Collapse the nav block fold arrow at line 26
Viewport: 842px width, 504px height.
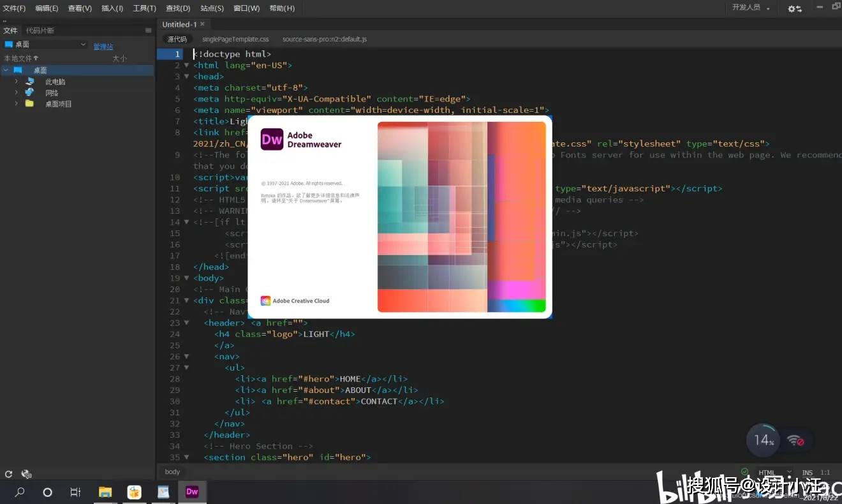(x=186, y=357)
